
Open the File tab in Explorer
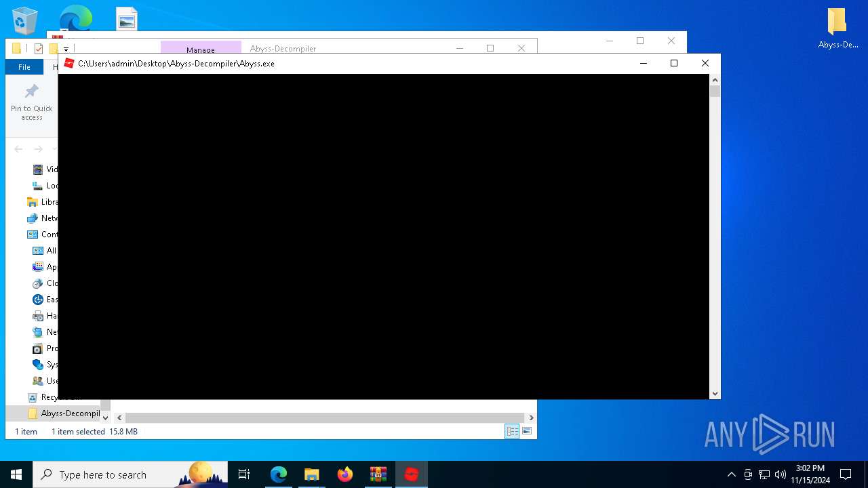coord(24,67)
